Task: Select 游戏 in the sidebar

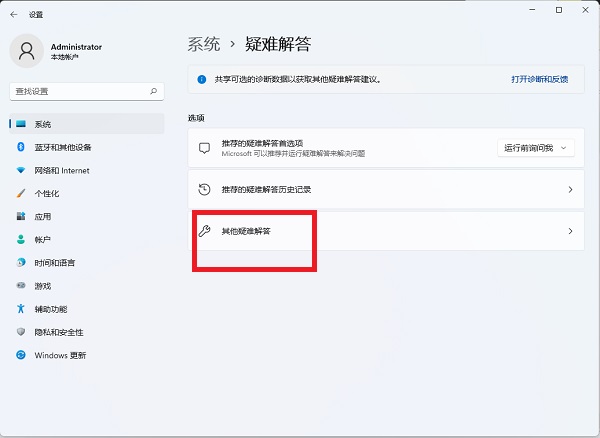Action: pyautogui.click(x=42, y=286)
